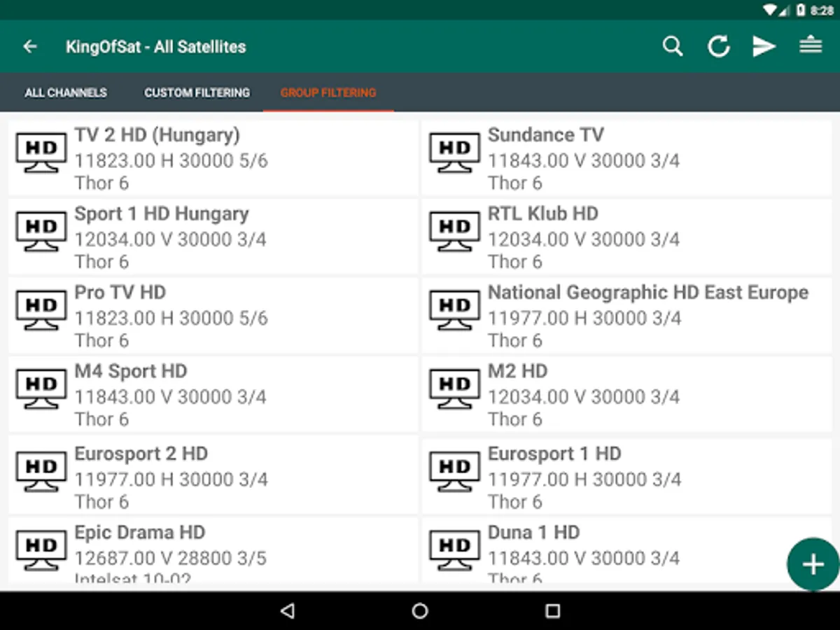The height and width of the screenshot is (630, 840).
Task: Tap the send paper-plane icon
Action: pyautogui.click(x=764, y=47)
